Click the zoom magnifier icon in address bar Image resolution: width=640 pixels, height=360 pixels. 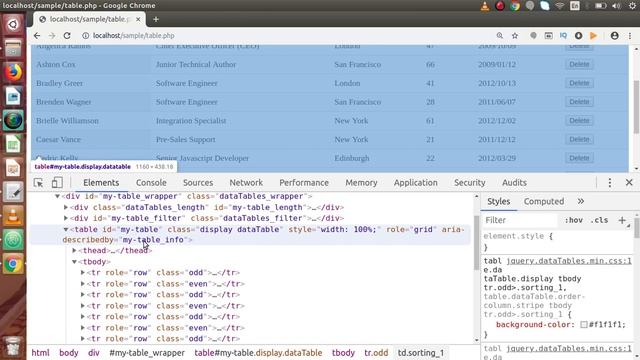(500, 36)
